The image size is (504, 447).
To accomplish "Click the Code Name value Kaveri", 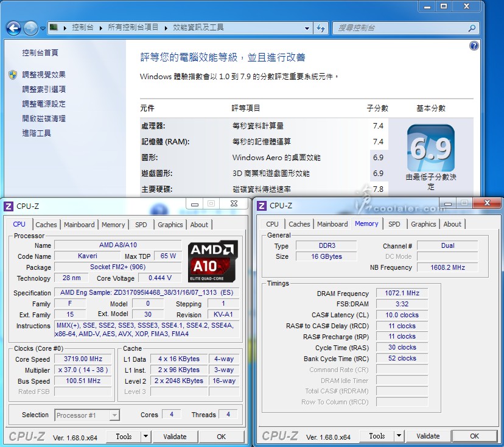I will (88, 256).
